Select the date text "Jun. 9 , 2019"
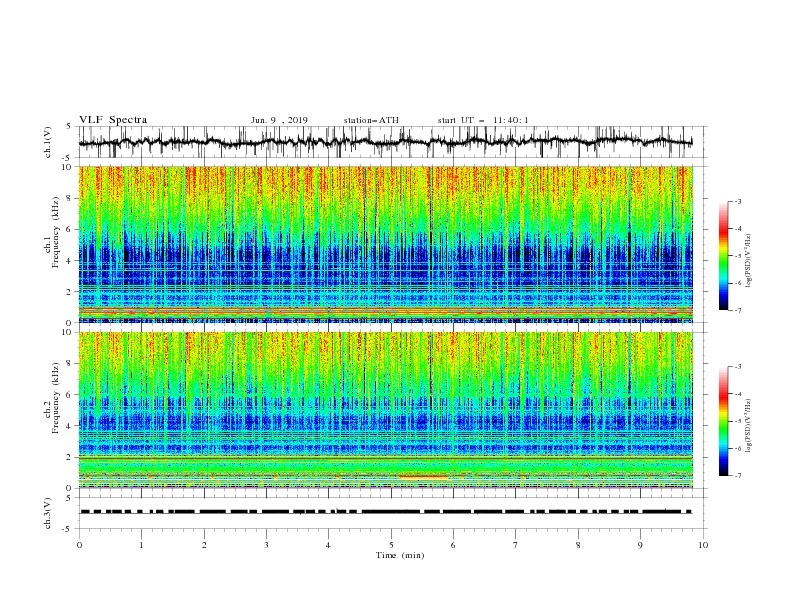Image resolution: width=792 pixels, height=612 pixels. coord(279,120)
